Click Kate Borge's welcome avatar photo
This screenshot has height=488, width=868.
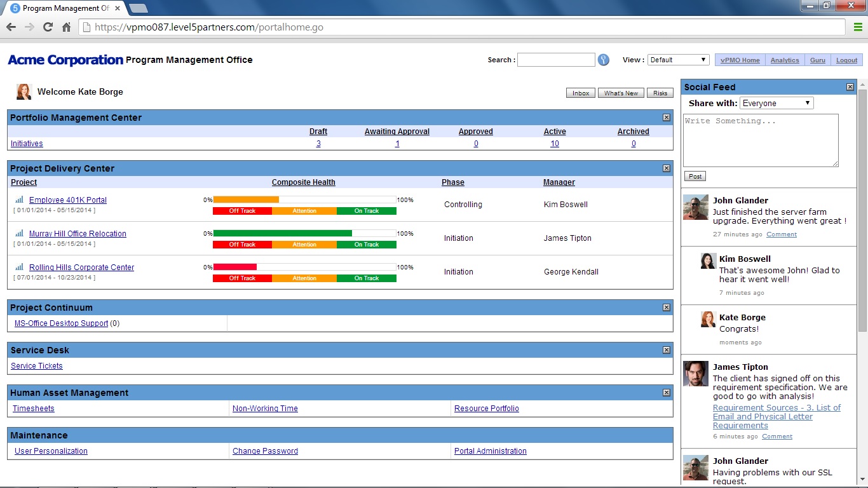(x=24, y=92)
